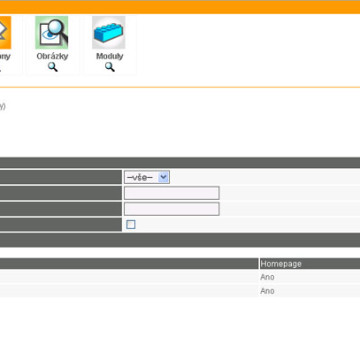Open the Moduly blue brick icon

coord(109,32)
